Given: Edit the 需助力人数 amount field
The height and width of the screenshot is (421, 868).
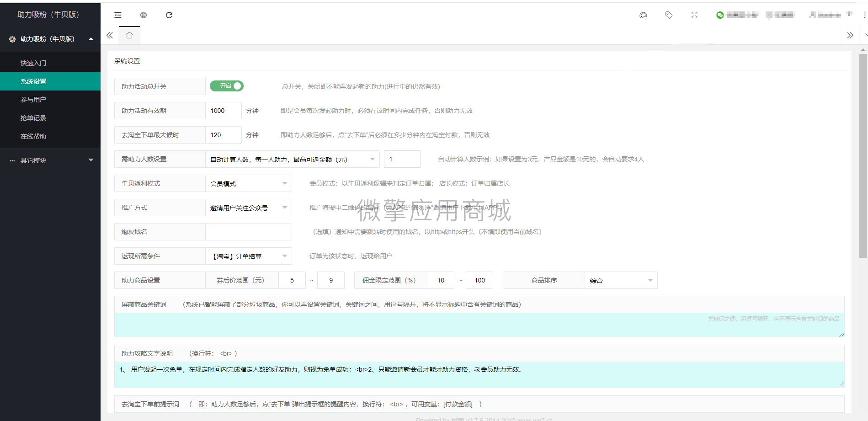Looking at the screenshot, I should pyautogui.click(x=402, y=159).
